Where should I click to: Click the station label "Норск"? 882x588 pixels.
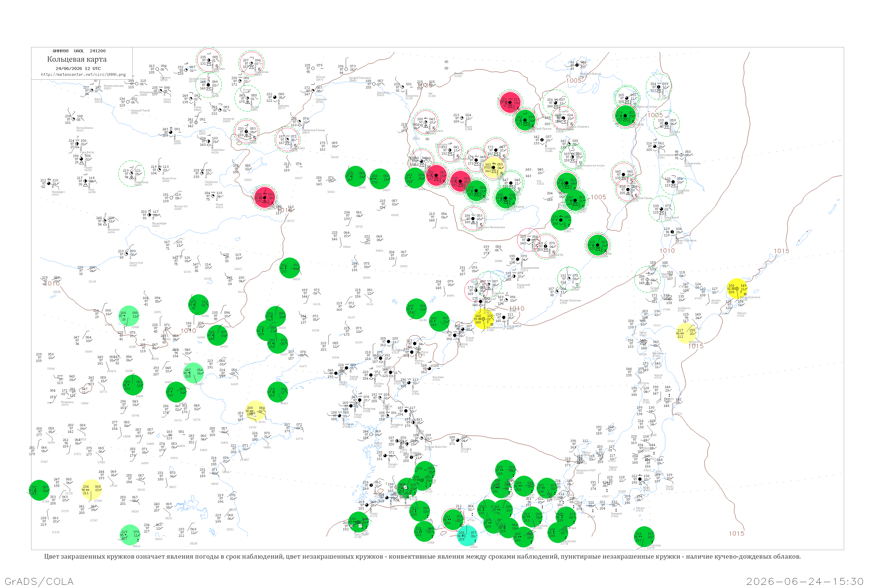coord(468,127)
